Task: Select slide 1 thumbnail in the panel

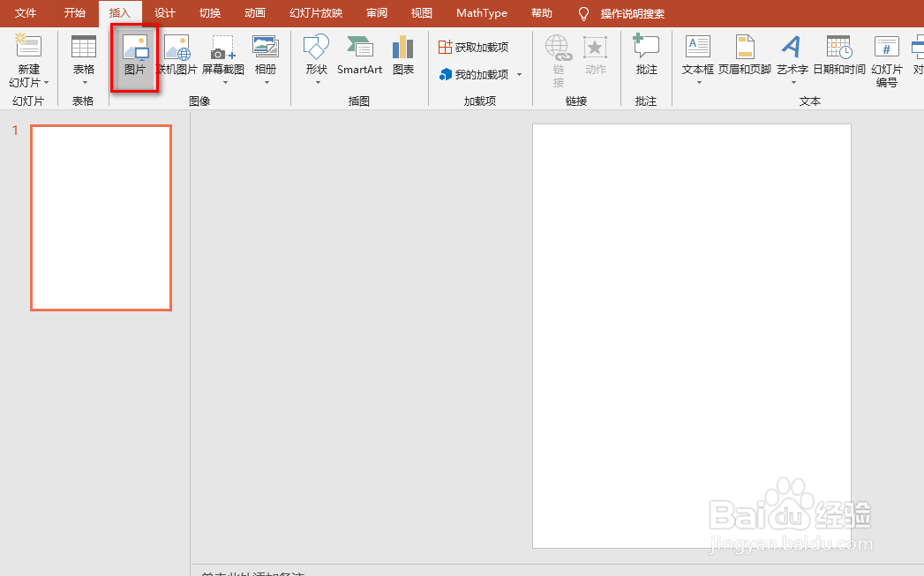Action: coord(101,217)
